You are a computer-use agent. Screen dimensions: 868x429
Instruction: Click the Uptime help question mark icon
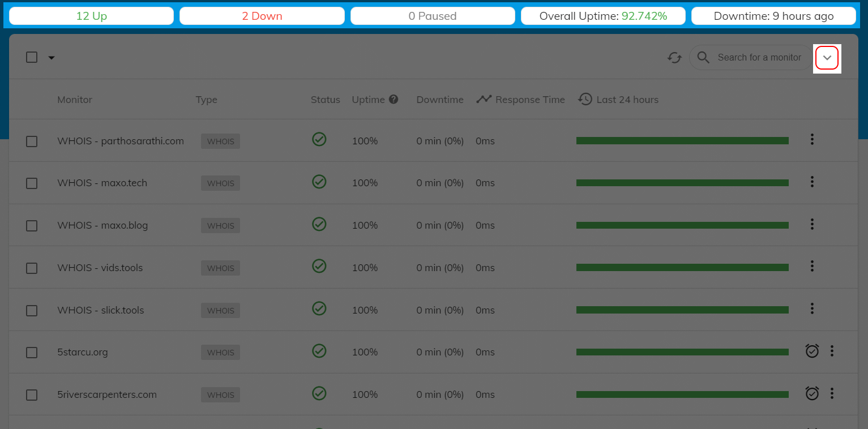click(394, 100)
